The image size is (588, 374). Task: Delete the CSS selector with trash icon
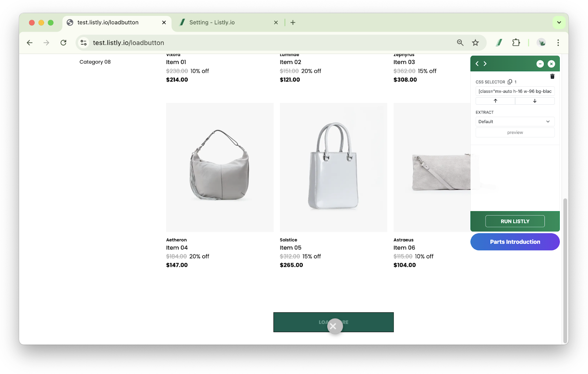(552, 76)
